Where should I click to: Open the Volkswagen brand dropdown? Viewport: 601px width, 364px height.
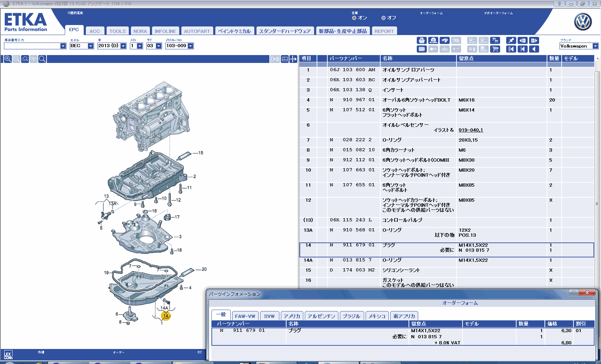tap(595, 46)
